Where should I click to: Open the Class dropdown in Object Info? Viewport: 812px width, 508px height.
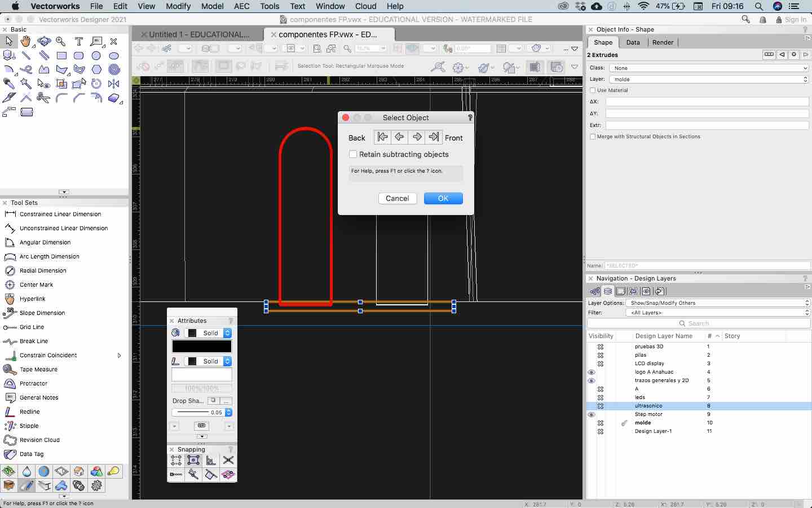click(709, 68)
